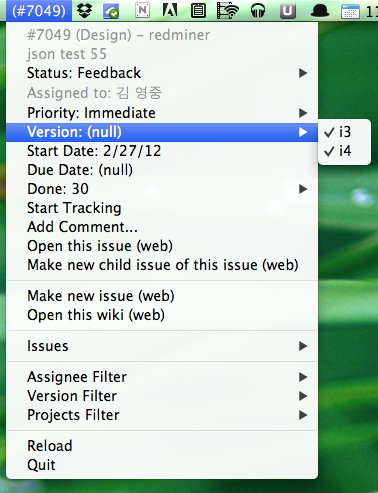This screenshot has width=378, height=493.
Task: Click the U icon in menu bar
Action: (288, 11)
